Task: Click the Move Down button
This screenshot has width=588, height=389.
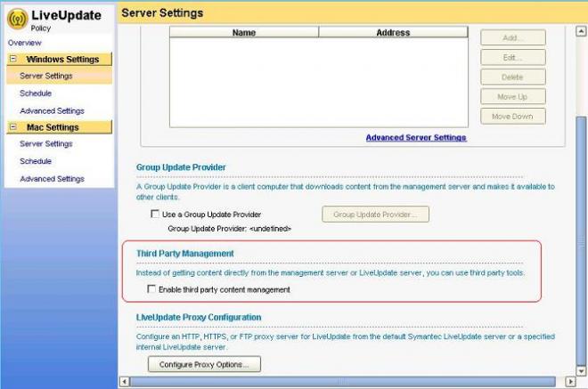Action: click(512, 117)
